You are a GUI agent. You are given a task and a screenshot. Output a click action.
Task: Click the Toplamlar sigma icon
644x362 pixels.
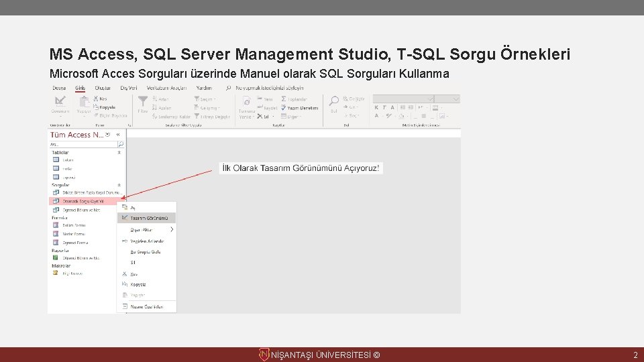[x=283, y=99]
